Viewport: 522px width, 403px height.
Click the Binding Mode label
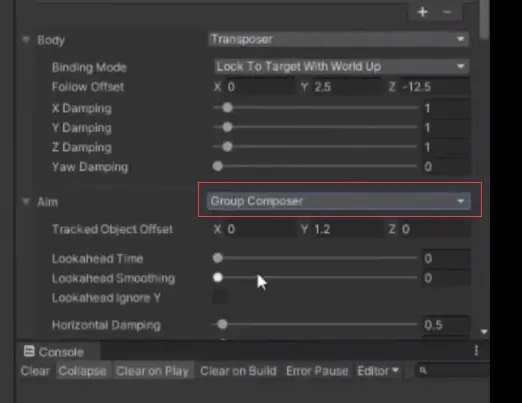tap(89, 67)
